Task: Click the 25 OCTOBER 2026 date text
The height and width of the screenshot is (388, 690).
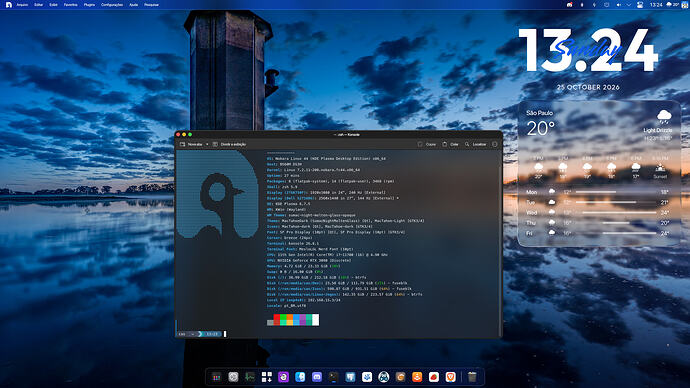Action: (x=588, y=87)
